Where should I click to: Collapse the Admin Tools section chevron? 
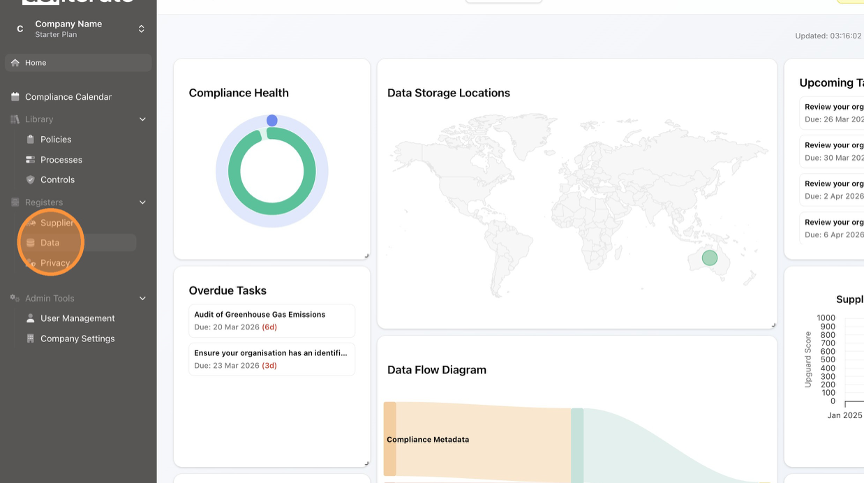pyautogui.click(x=142, y=298)
